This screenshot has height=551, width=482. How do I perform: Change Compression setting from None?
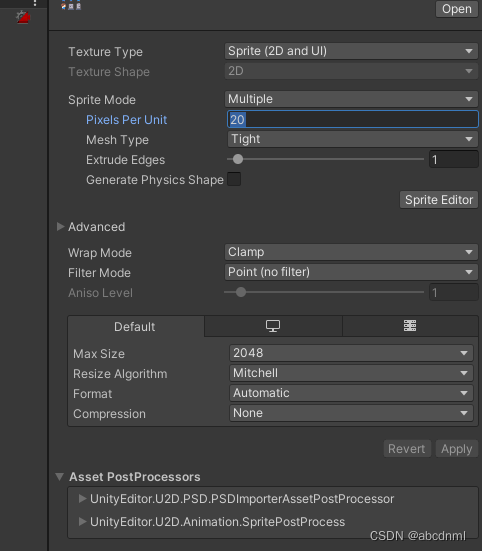click(x=351, y=413)
